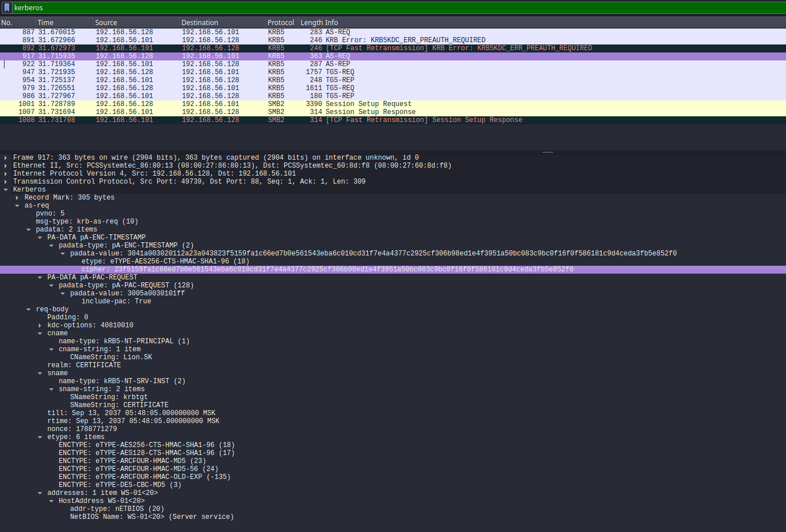Collapse the Kerberos protocol tree
This screenshot has width=786, height=532.
click(x=6, y=189)
